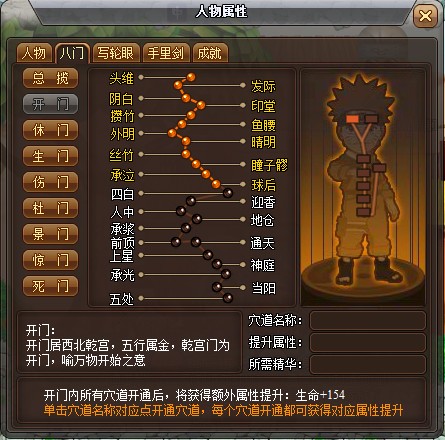Open the 五处 acupoint
This screenshot has width=445, height=440.
click(228, 298)
